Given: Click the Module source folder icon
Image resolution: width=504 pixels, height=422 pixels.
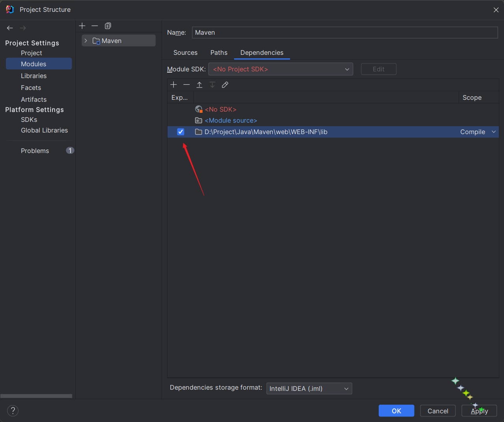Looking at the screenshot, I should [199, 120].
